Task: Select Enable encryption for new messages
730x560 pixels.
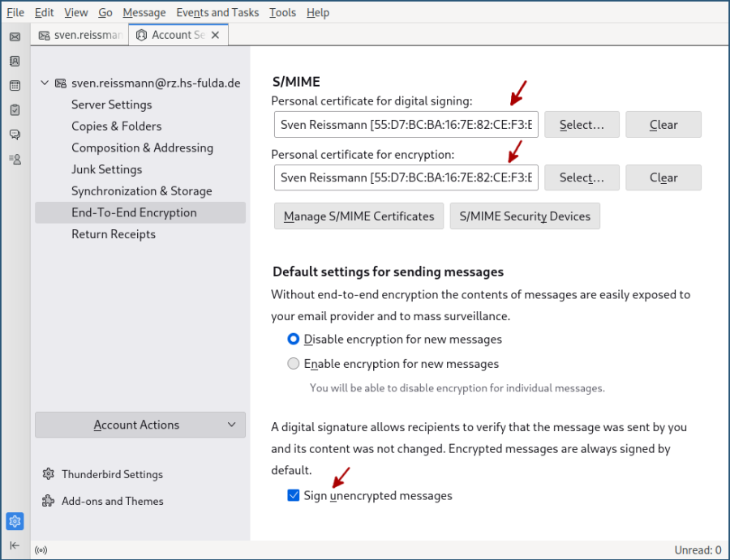Action: click(x=293, y=363)
